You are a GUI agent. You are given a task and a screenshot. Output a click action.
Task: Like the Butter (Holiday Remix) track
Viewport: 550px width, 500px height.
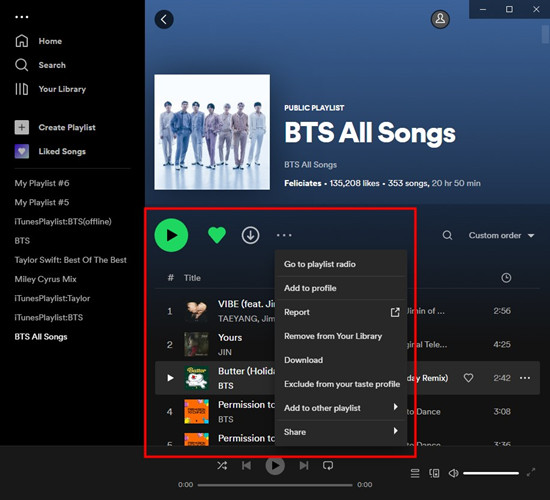[x=469, y=378]
